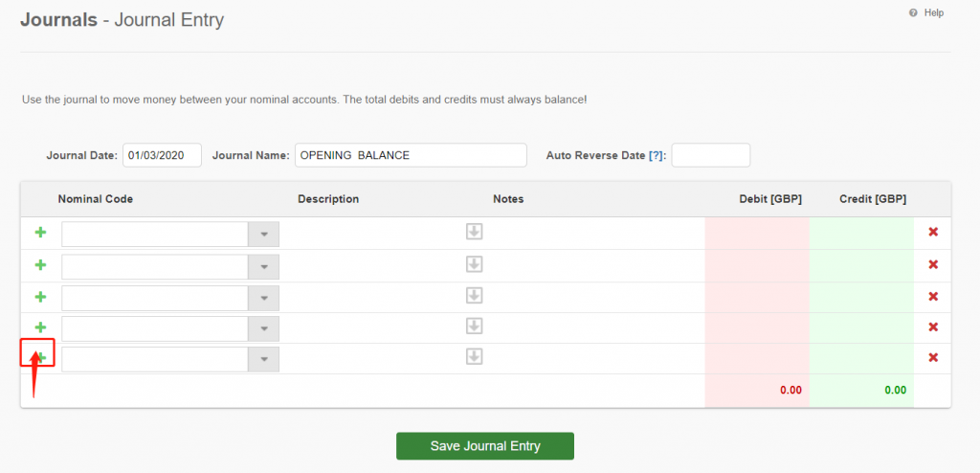This screenshot has height=473, width=980.
Task: Remove the last journal row using red X
Action: tap(933, 357)
